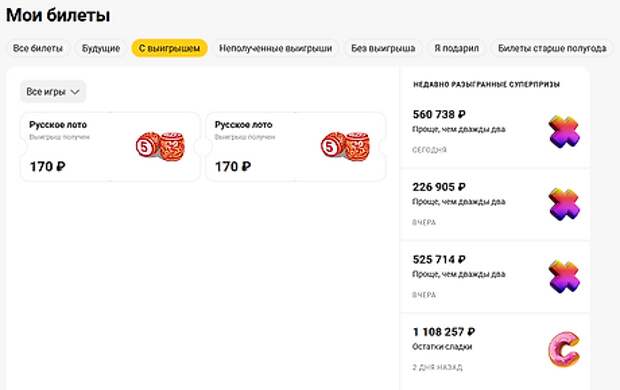
Task: Open the first 170 ₽ Русское лото ticket
Action: tap(110, 147)
